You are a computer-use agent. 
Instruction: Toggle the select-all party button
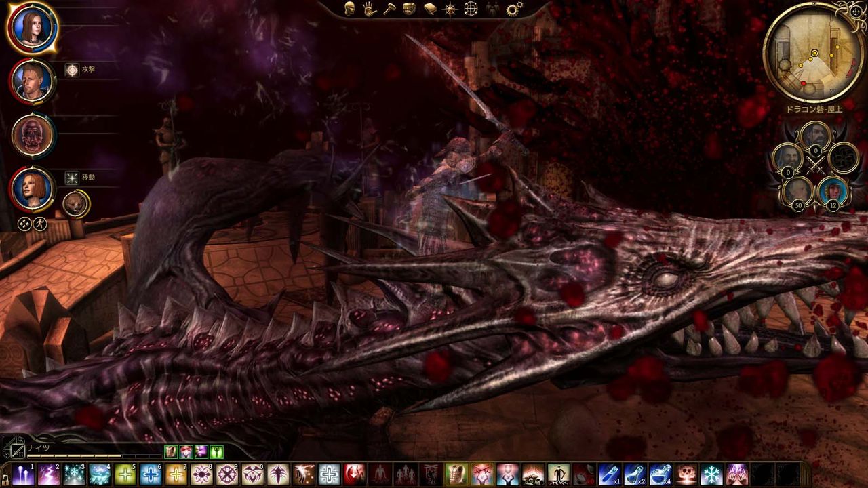pyautogui.click(x=24, y=224)
